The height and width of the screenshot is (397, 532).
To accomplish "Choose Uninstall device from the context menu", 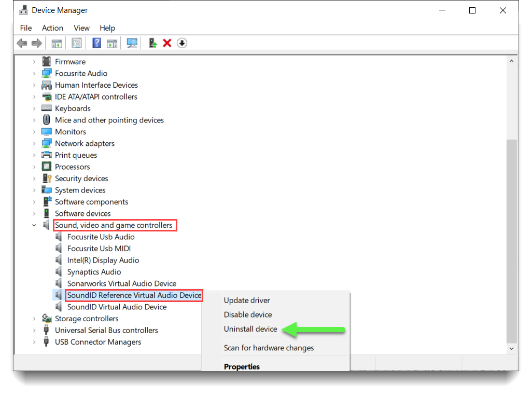I will (250, 328).
